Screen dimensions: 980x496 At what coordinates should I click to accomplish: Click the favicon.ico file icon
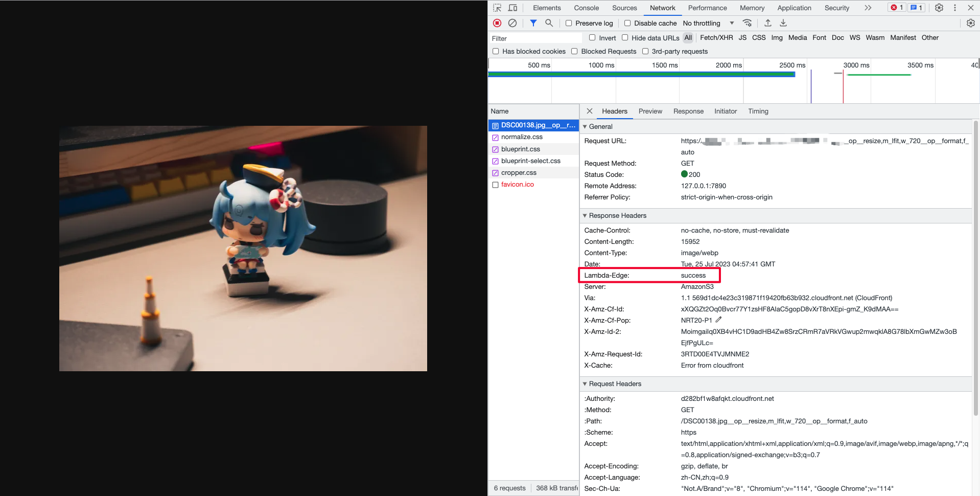[x=495, y=185]
